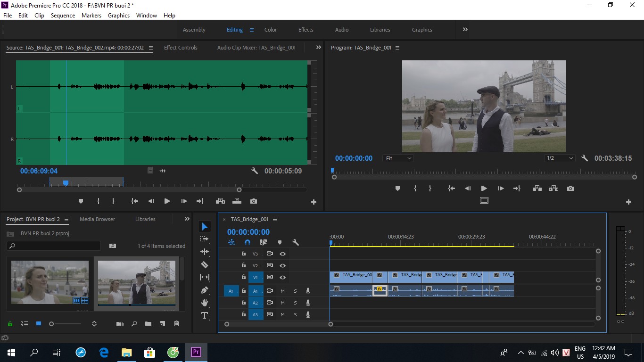Image resolution: width=644 pixels, height=362 pixels.
Task: Open the Sequence menu
Action: (x=63, y=16)
